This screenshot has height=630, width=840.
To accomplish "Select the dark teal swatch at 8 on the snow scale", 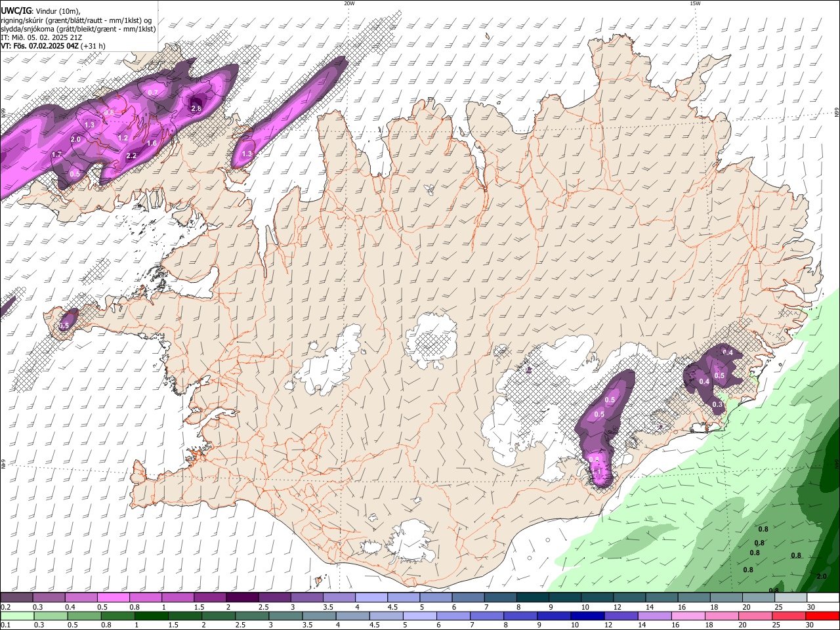I will pyautogui.click(x=533, y=598).
